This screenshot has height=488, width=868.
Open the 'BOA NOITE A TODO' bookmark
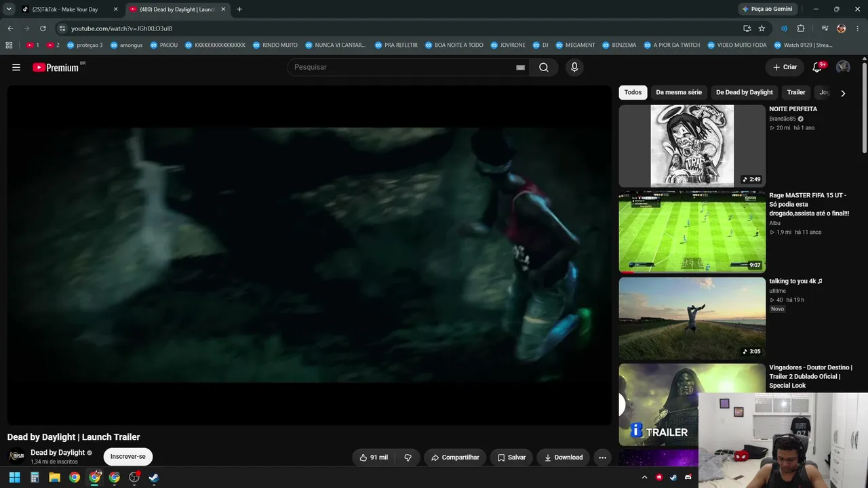(x=454, y=45)
